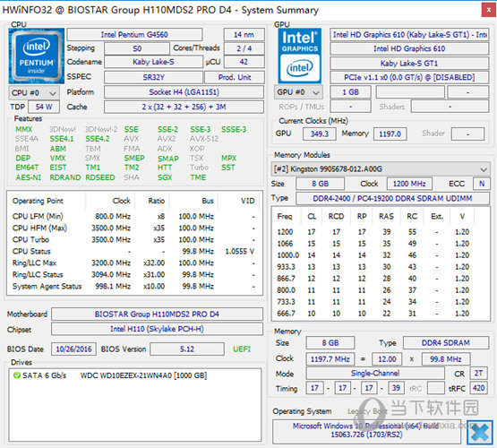Click the green SATA drive status icon
The width and height of the screenshot is (497, 448).
[16, 375]
